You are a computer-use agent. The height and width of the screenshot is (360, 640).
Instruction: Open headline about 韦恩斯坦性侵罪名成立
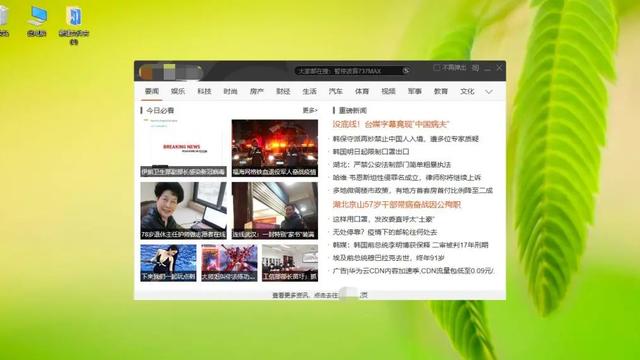tap(407, 178)
